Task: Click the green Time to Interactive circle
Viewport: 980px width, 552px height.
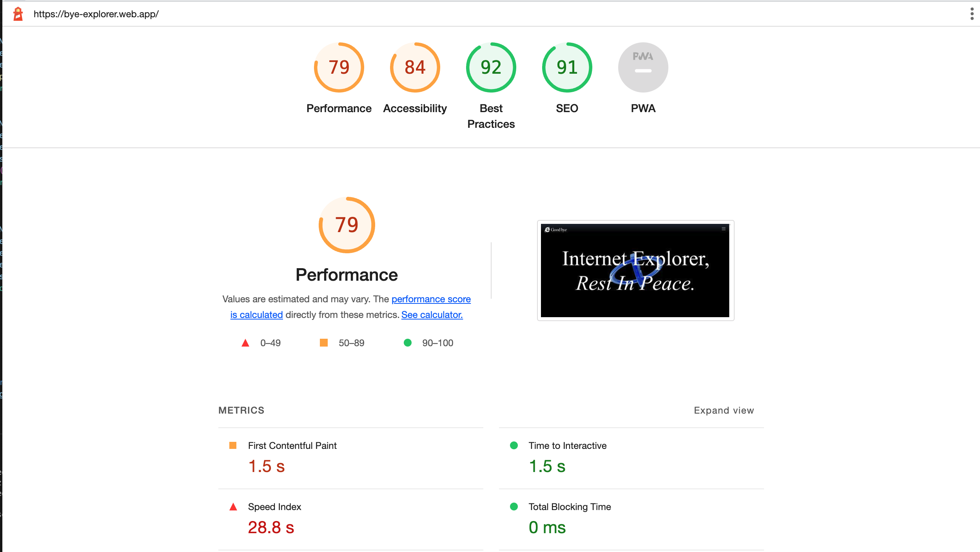Action: (x=514, y=445)
